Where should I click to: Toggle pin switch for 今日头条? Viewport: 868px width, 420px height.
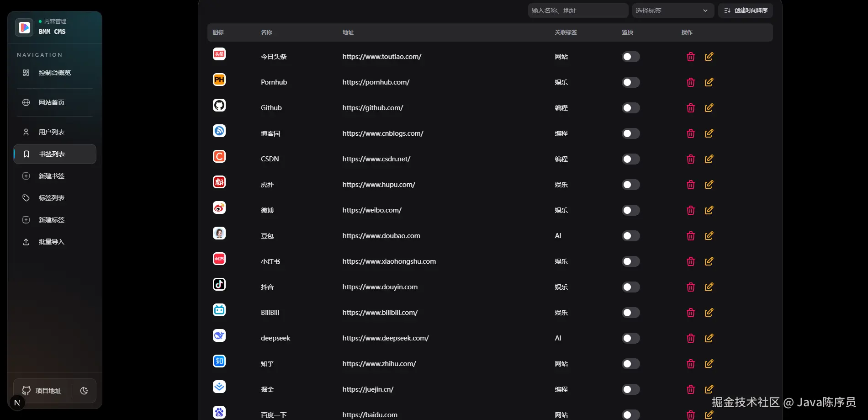[x=630, y=57]
